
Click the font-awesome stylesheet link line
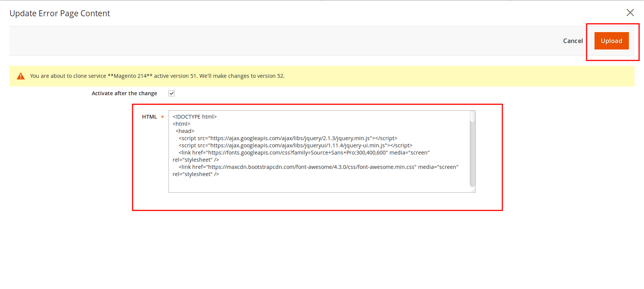(318, 167)
